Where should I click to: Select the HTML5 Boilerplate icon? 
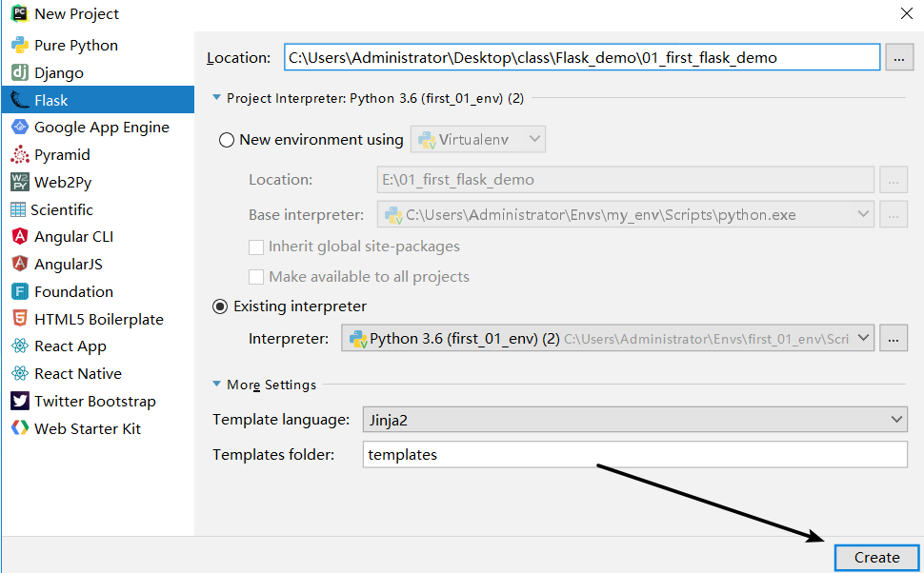[x=19, y=319]
